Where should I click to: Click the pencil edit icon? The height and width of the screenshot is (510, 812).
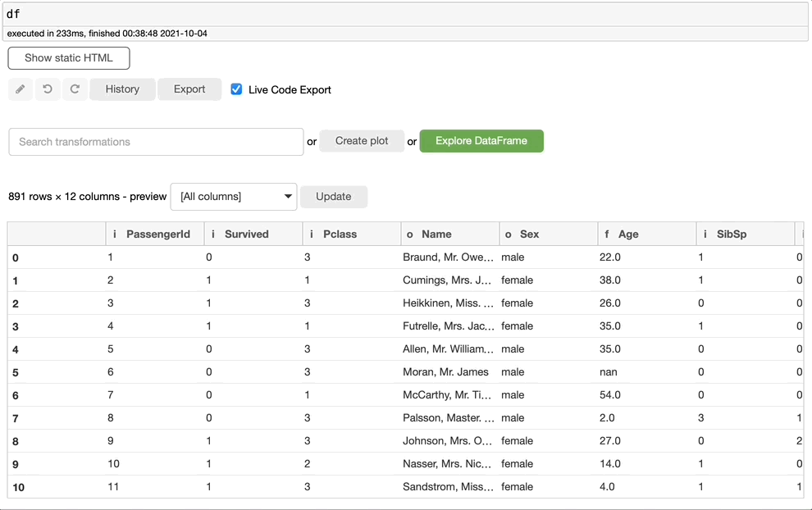tap(21, 89)
